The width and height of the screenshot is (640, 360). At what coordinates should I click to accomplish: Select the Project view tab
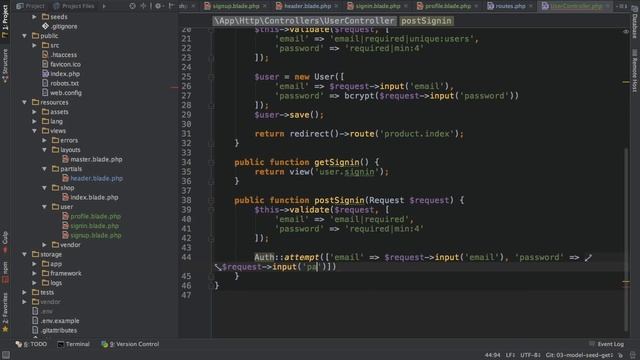click(x=30, y=6)
